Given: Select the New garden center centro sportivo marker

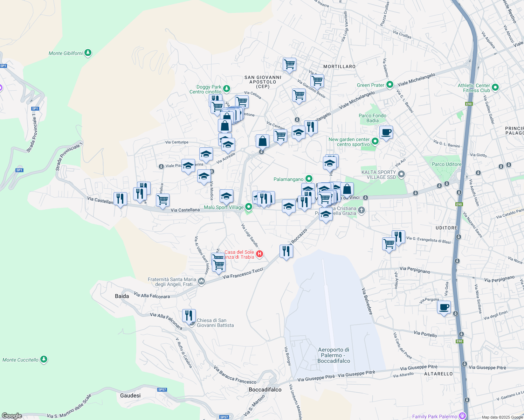Looking at the screenshot, I should [375, 141].
